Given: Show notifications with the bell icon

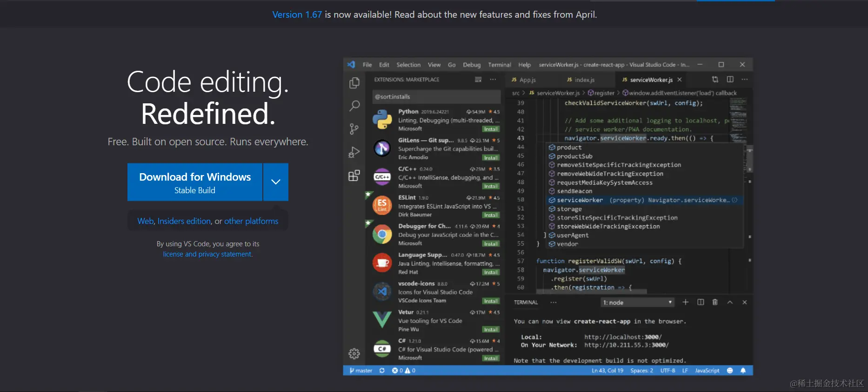Looking at the screenshot, I should (x=743, y=371).
